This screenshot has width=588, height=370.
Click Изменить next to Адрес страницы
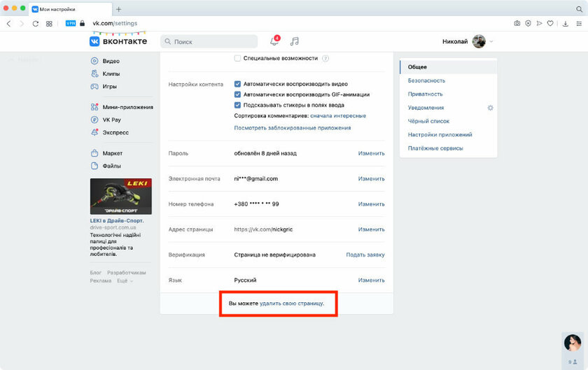[x=371, y=229]
